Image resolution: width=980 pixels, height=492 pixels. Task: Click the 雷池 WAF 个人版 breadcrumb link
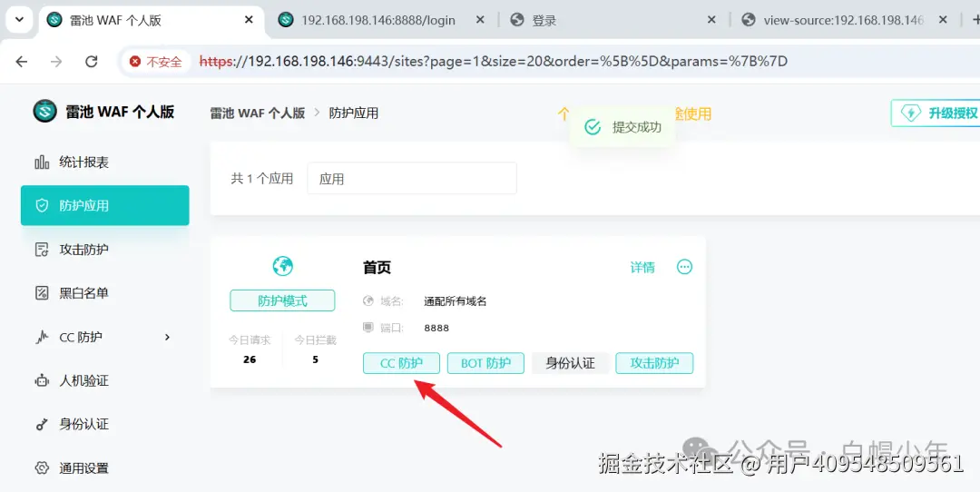(258, 113)
